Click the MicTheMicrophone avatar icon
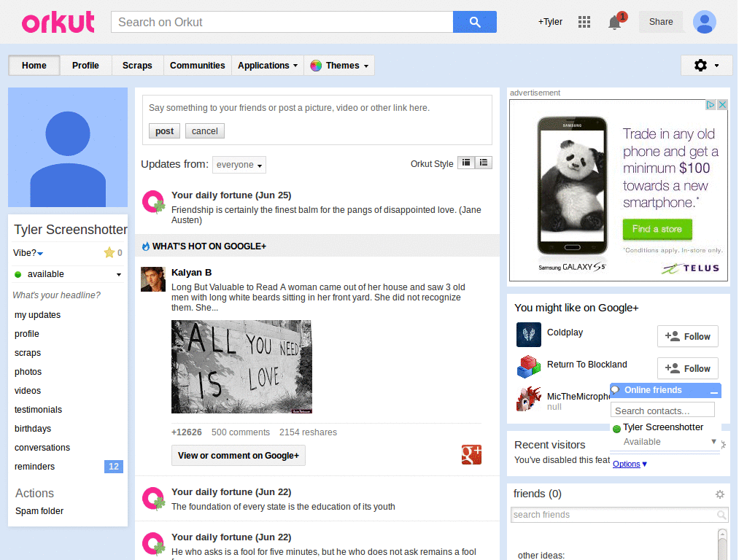 [529, 399]
